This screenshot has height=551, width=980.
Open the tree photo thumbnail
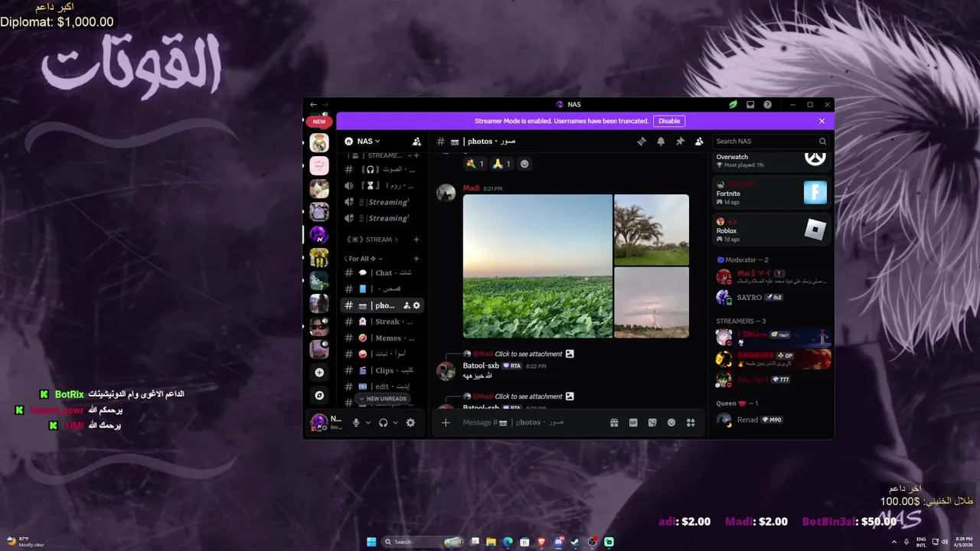click(x=652, y=230)
